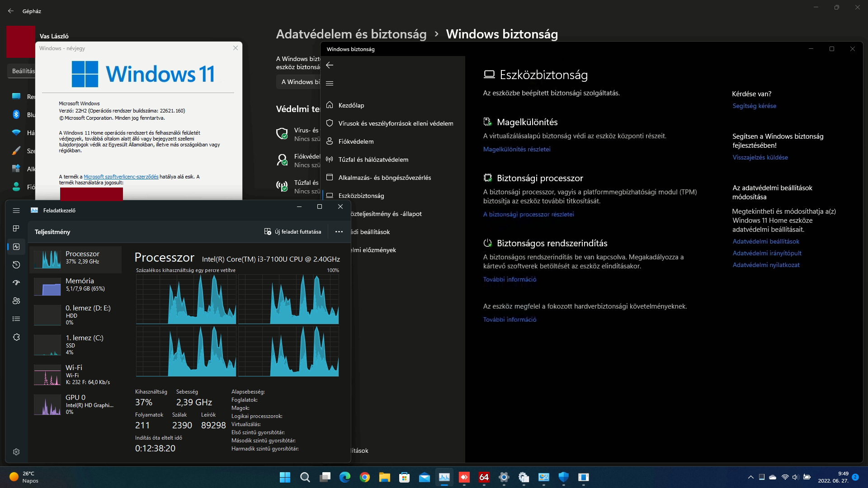The width and height of the screenshot is (868, 488).
Task: Select Processzor in performance list
Action: 75,259
